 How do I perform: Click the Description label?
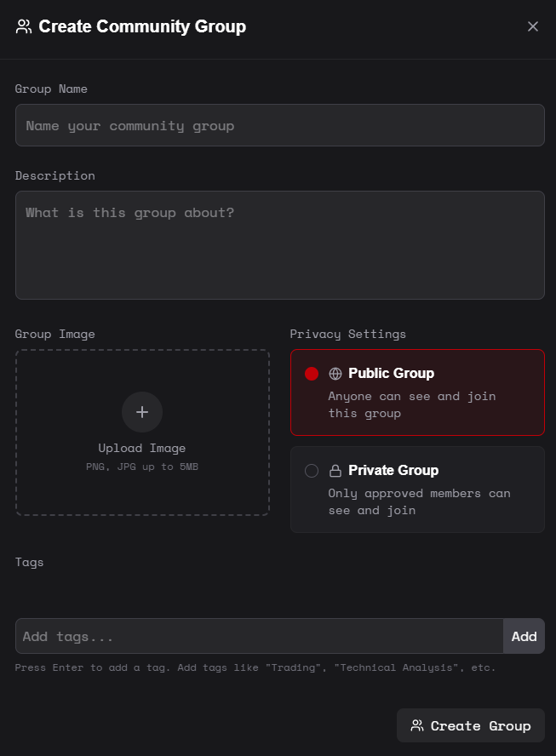click(55, 175)
